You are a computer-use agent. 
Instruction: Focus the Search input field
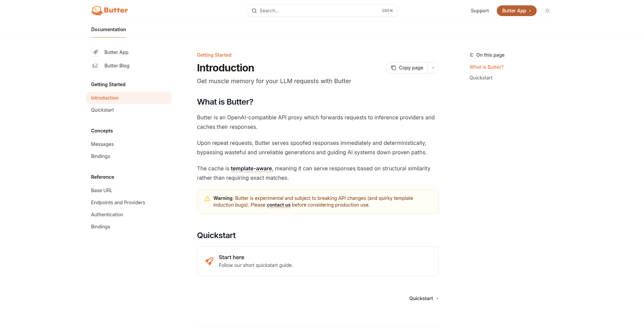click(x=319, y=11)
